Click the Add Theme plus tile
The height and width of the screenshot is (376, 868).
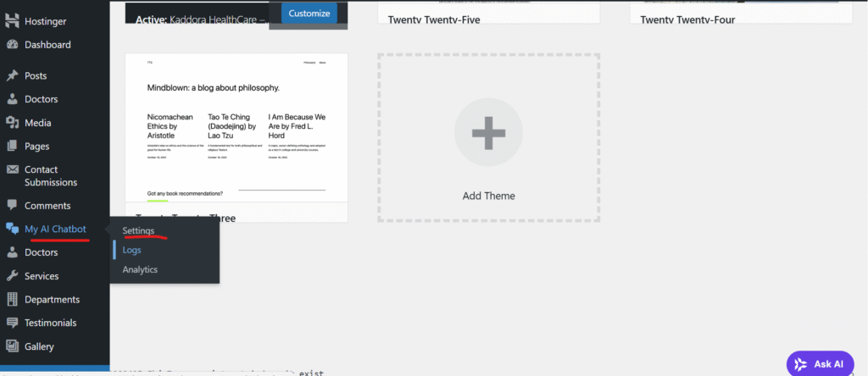pos(488,138)
